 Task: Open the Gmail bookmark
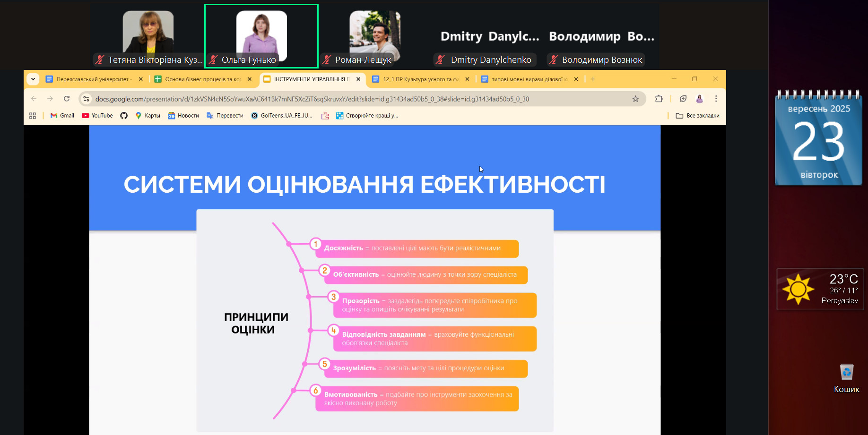coord(62,116)
